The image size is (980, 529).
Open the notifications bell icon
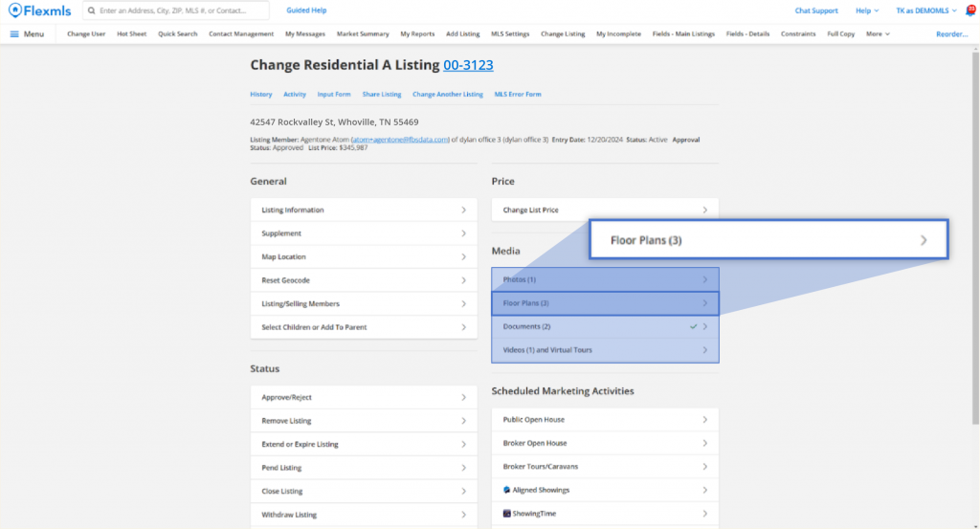click(969, 11)
